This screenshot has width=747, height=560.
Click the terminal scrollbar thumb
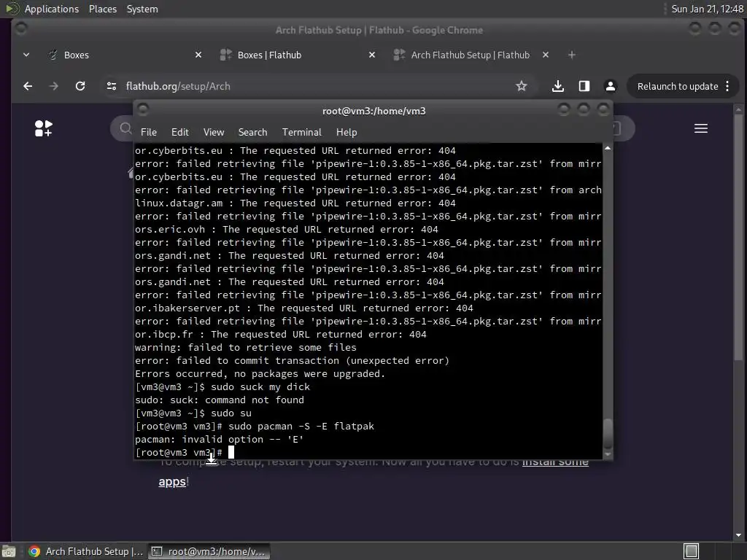point(608,433)
